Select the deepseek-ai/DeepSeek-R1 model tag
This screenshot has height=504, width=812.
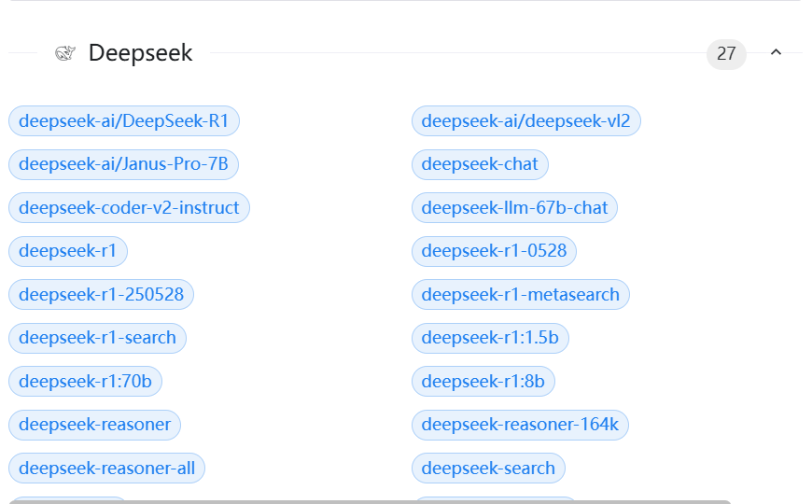click(x=124, y=121)
